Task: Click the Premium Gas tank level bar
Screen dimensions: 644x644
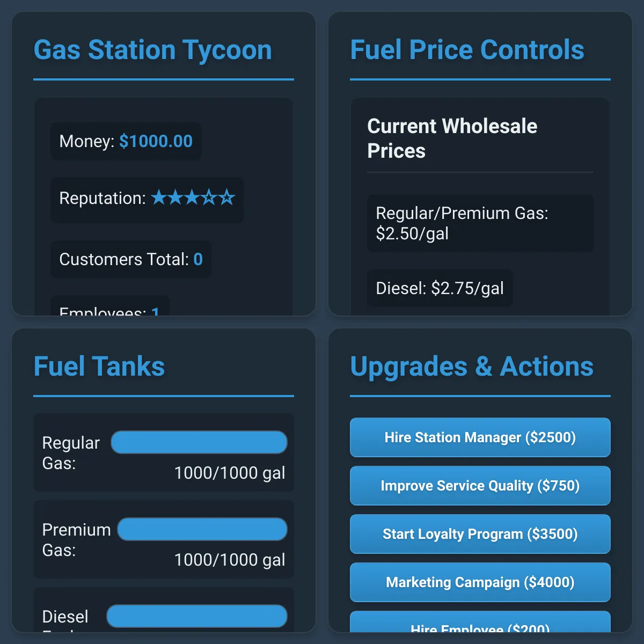Action: pos(202,529)
